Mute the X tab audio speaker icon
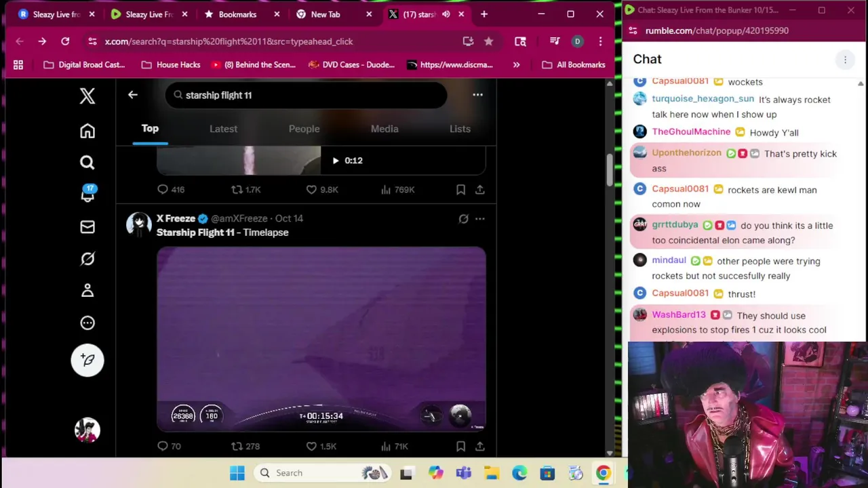The image size is (868, 488). 446,14
